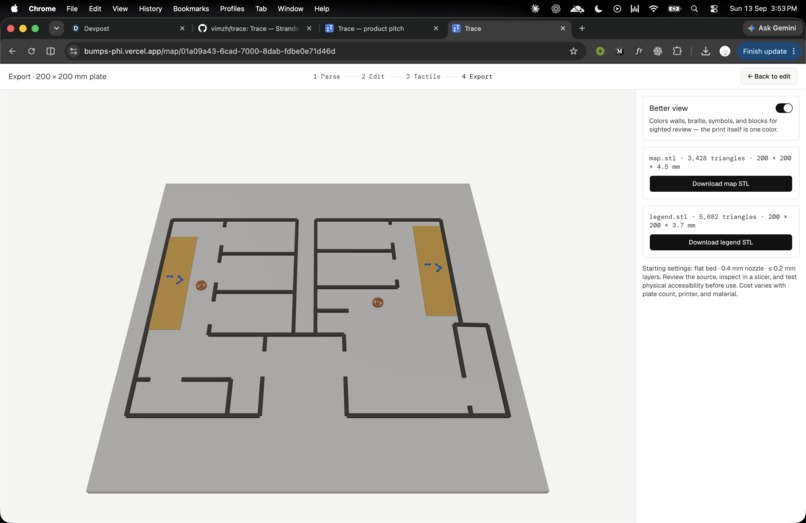Open the ChatGPT menu bar icon
This screenshot has width=806, height=523.
pyautogui.click(x=556, y=9)
